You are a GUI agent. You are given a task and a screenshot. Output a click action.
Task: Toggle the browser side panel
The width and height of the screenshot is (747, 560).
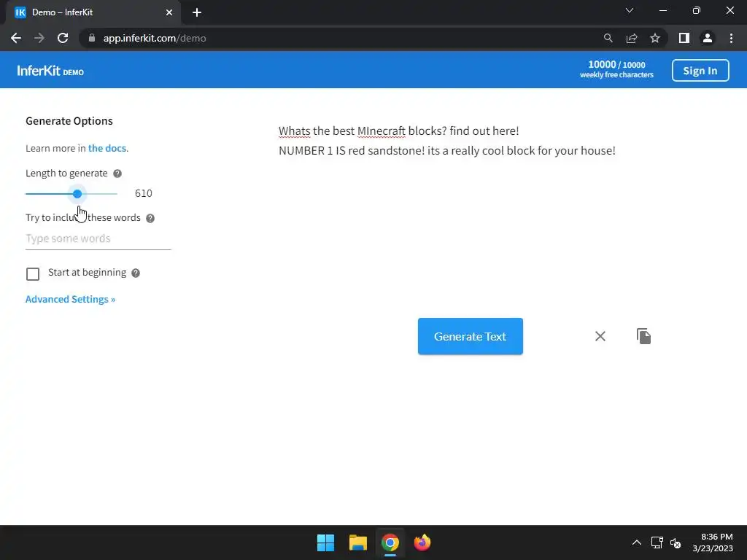pos(684,38)
